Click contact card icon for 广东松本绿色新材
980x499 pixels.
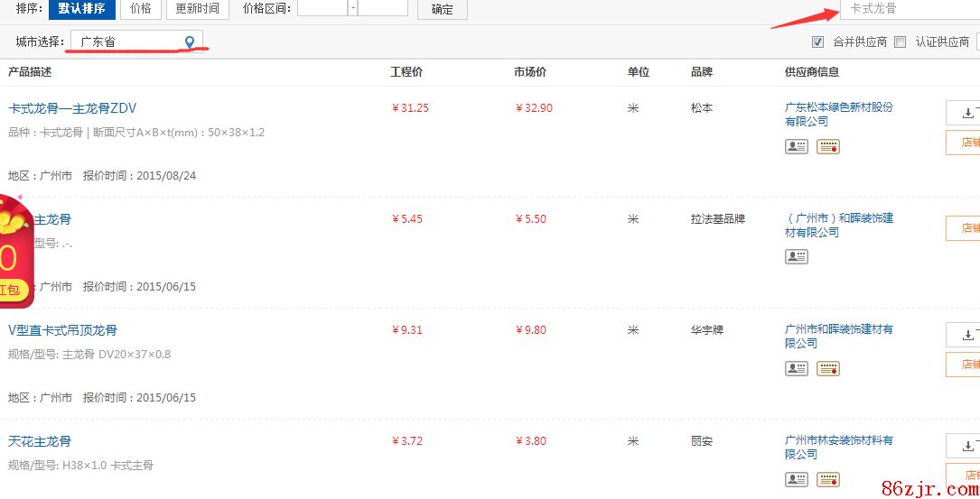pos(796,146)
